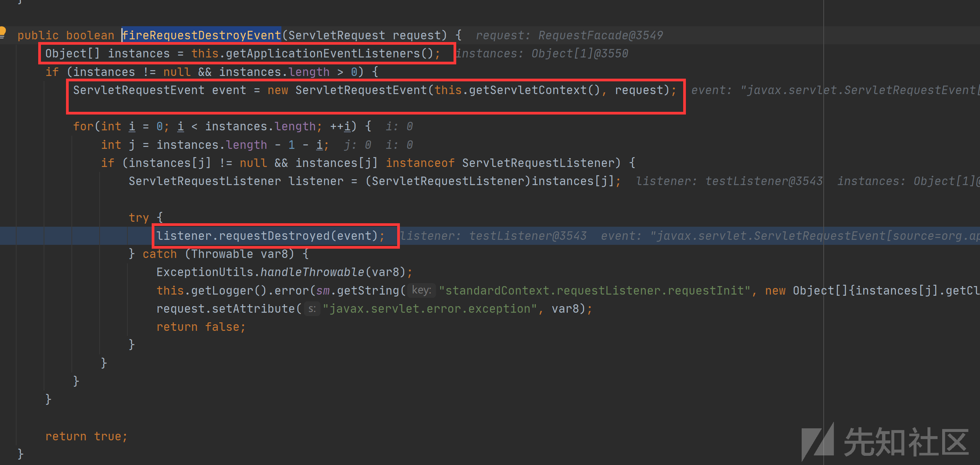This screenshot has width=980, height=465.
Task: Click the 'catch (Throwable var8)' clause
Action: 218,254
